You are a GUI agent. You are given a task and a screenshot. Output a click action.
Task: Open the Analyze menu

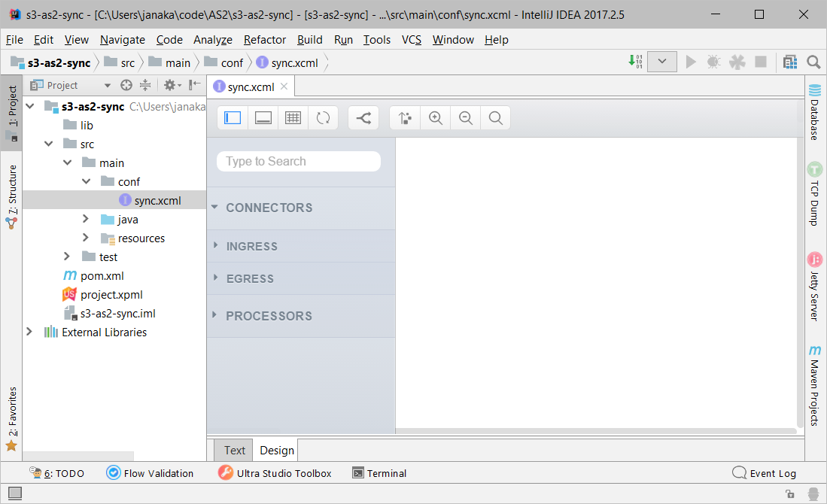tap(212, 40)
